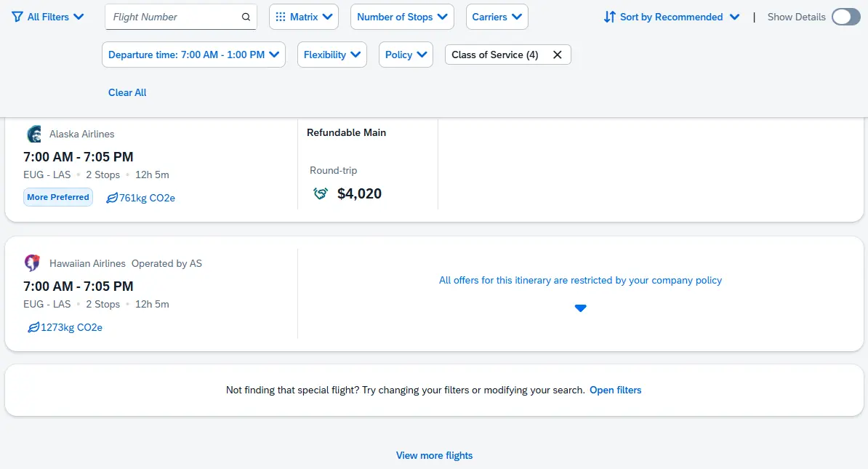Click the Matrix grid icon

point(281,17)
